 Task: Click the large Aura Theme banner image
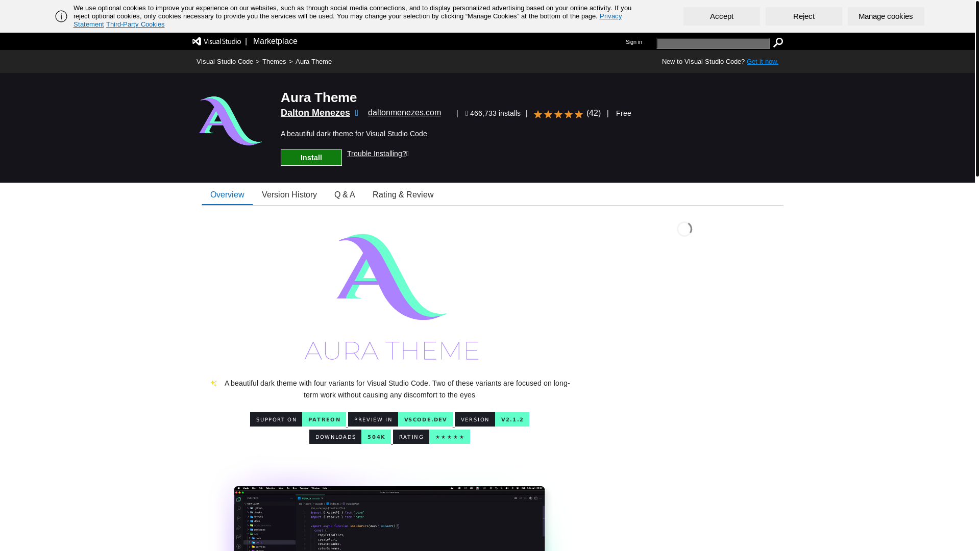(x=391, y=297)
